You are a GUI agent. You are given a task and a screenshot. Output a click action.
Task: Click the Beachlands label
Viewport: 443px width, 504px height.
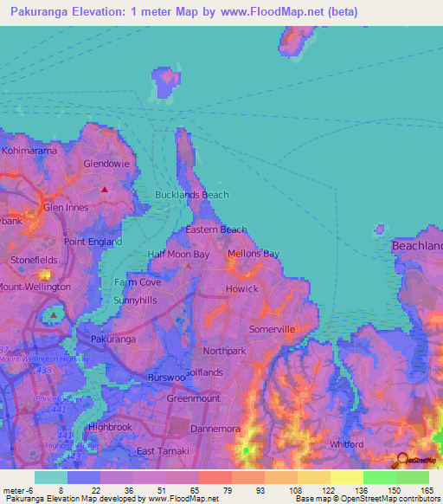(x=417, y=246)
